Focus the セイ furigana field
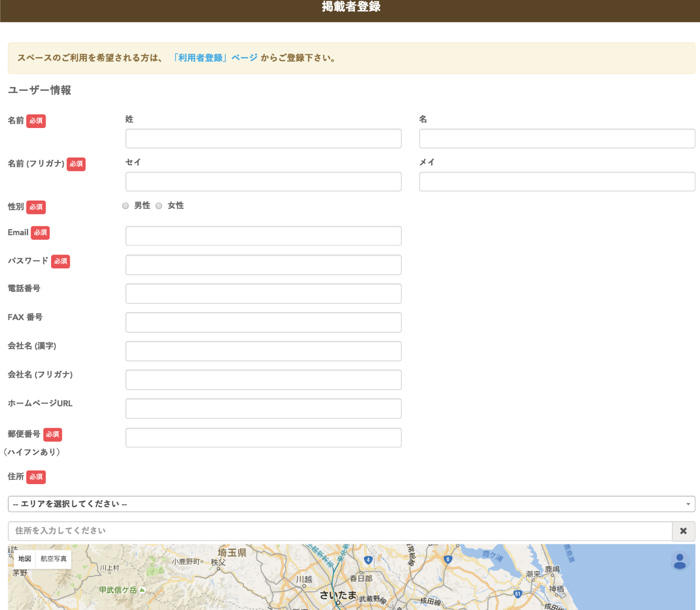This screenshot has width=700, height=610. coord(263,182)
